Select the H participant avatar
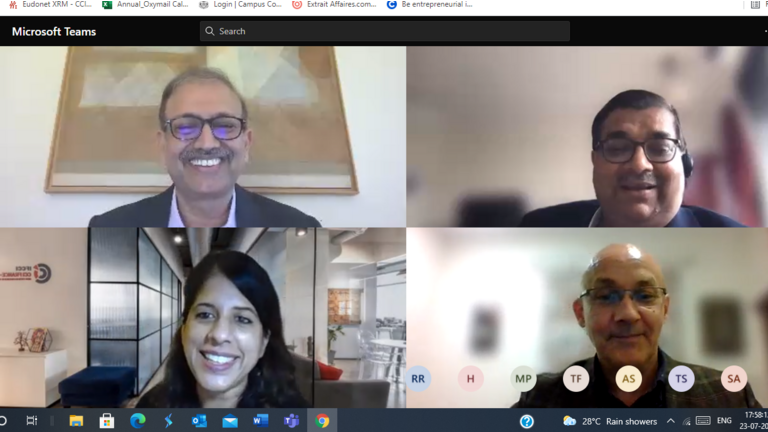Viewport: 768px width, 432px height. tap(470, 378)
